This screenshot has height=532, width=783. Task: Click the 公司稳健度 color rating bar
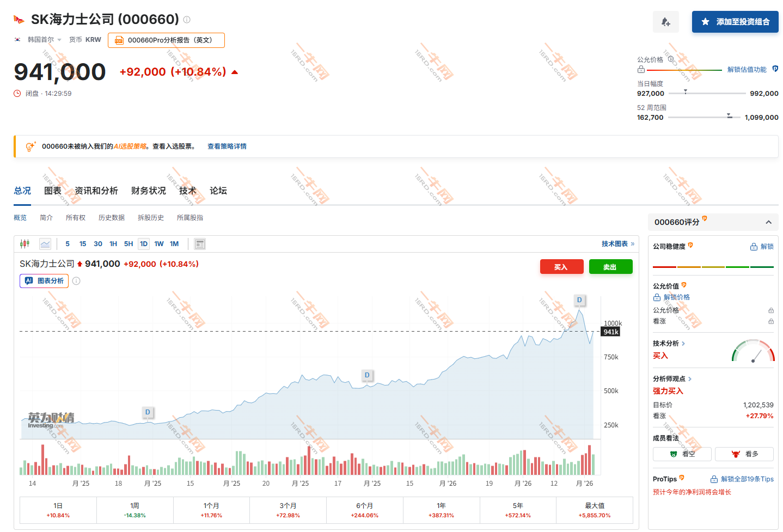(x=713, y=267)
